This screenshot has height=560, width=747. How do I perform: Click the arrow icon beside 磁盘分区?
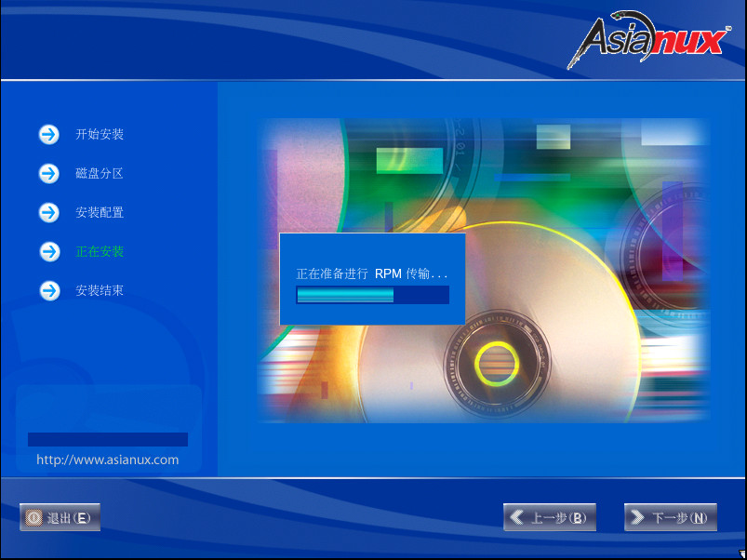[x=47, y=173]
